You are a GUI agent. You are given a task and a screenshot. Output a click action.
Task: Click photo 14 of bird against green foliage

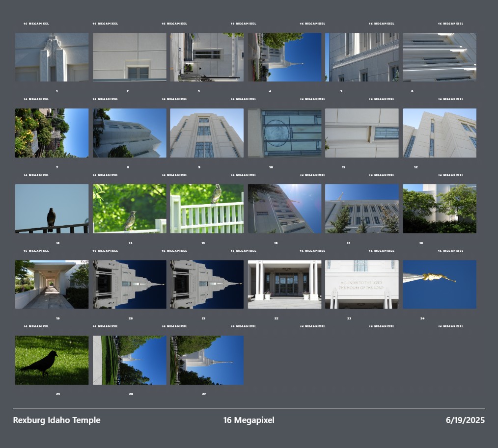(129, 209)
